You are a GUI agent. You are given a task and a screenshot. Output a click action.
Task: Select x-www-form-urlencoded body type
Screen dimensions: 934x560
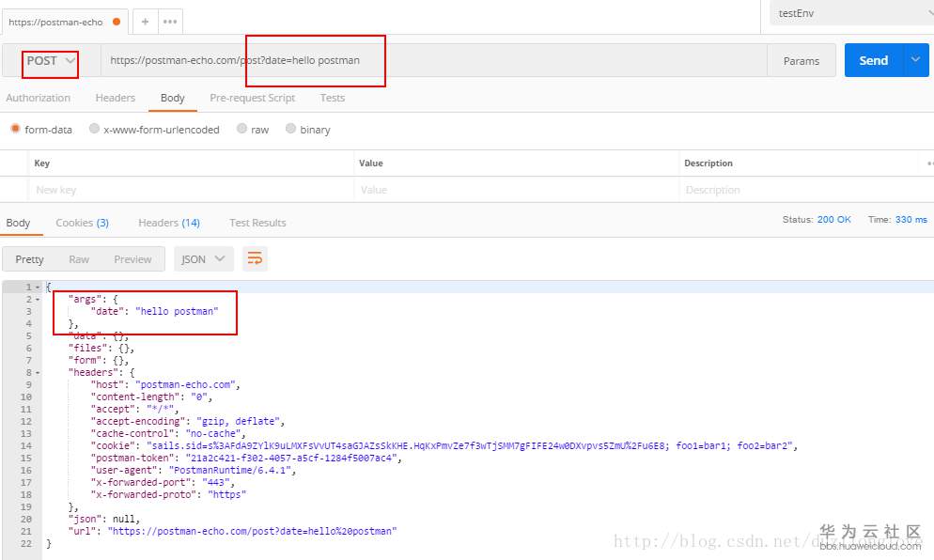[94, 129]
